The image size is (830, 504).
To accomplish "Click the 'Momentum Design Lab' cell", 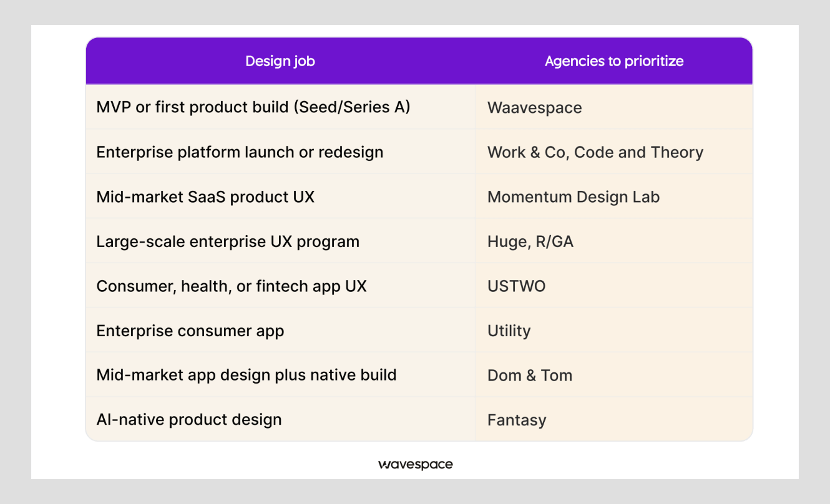I will 614,196.
